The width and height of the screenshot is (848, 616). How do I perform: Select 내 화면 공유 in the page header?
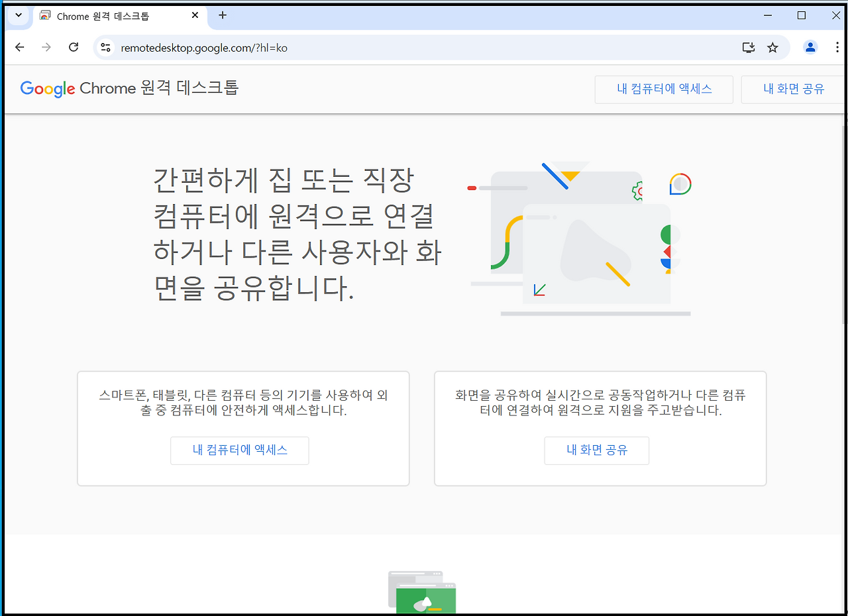coord(794,89)
